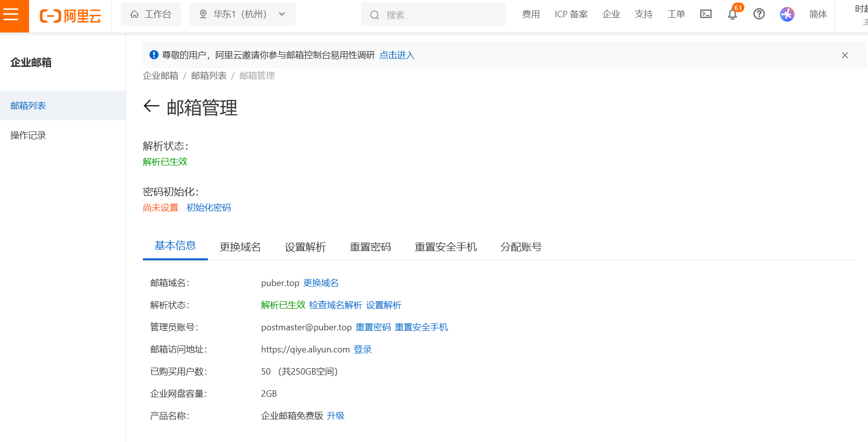Click red 尚未设置 status text

[x=161, y=207]
